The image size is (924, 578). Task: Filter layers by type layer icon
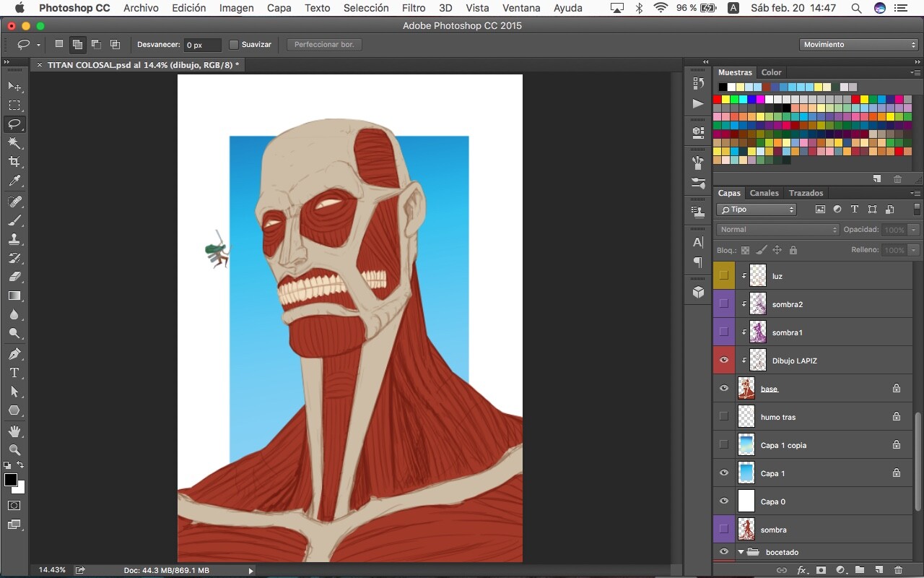click(855, 210)
